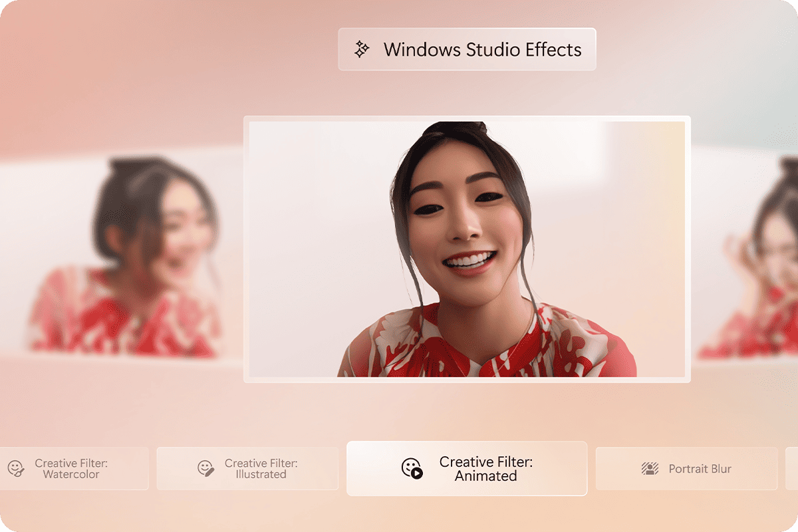Select the Illustrated filter smiley-pencil icon
Screen dimensions: 798x532
[206, 468]
